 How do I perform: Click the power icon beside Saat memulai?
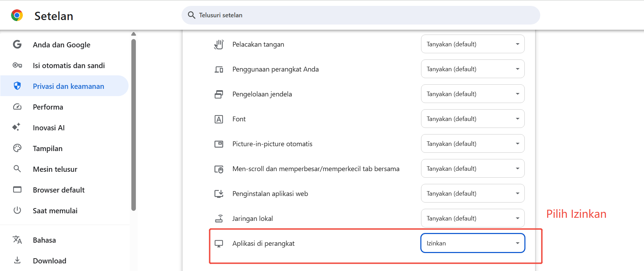(x=17, y=210)
